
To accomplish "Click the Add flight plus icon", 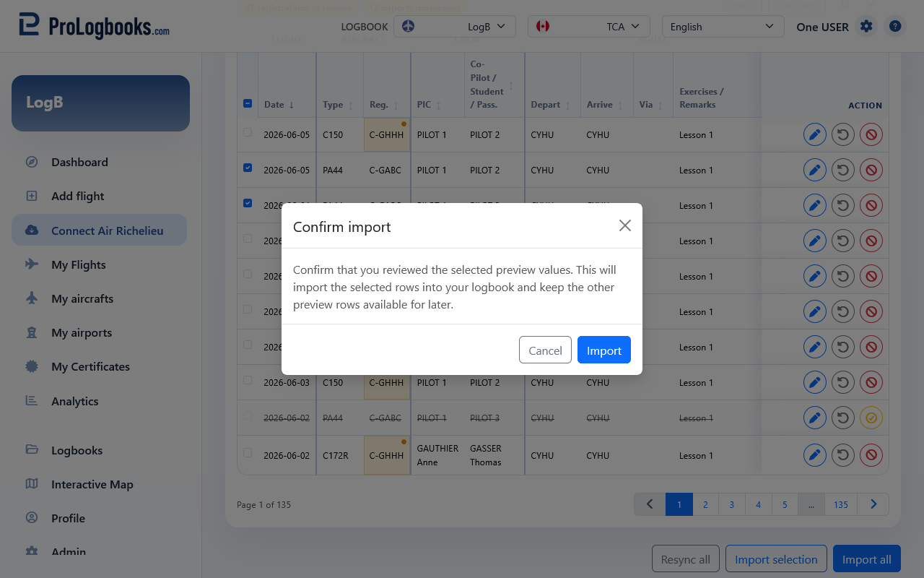I will point(32,196).
